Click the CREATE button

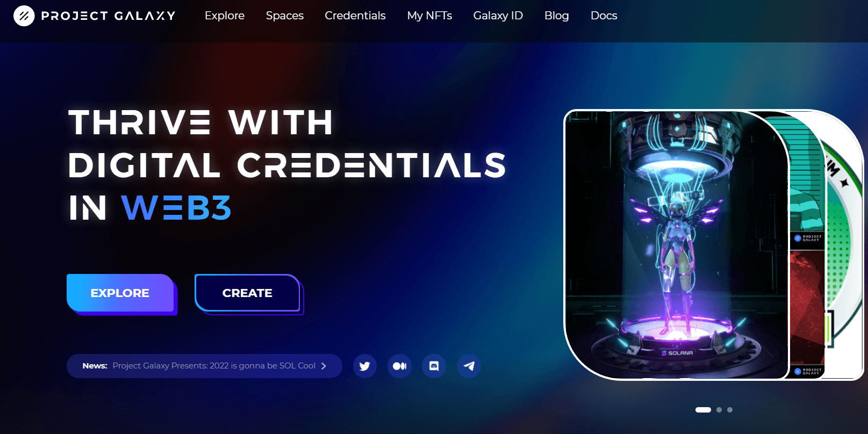click(247, 293)
